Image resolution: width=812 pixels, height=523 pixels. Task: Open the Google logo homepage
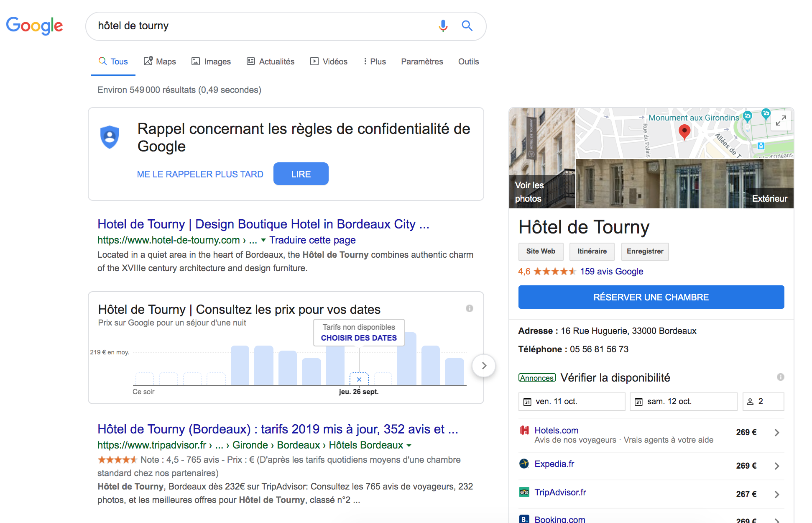[x=34, y=26]
